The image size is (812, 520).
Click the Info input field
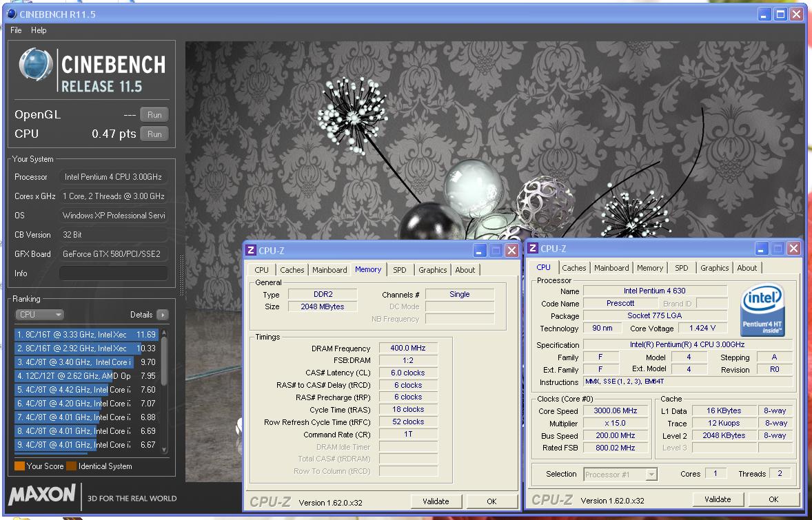coord(114,273)
